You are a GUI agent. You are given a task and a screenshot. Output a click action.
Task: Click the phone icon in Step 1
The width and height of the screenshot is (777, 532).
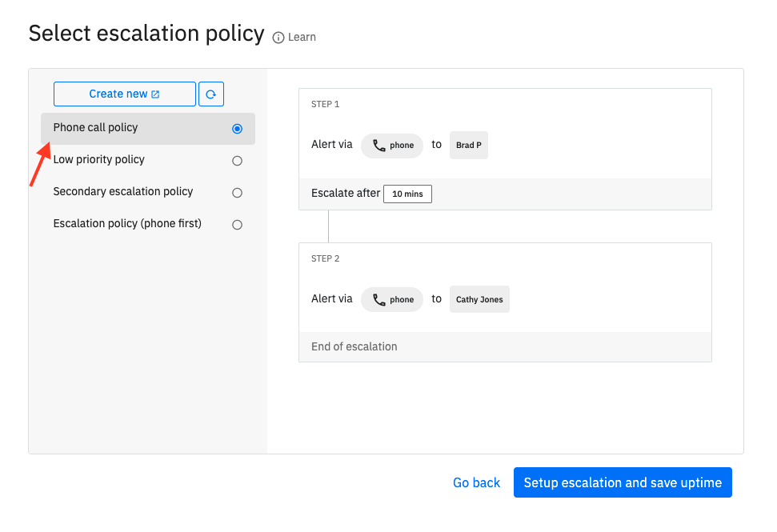pyautogui.click(x=379, y=146)
